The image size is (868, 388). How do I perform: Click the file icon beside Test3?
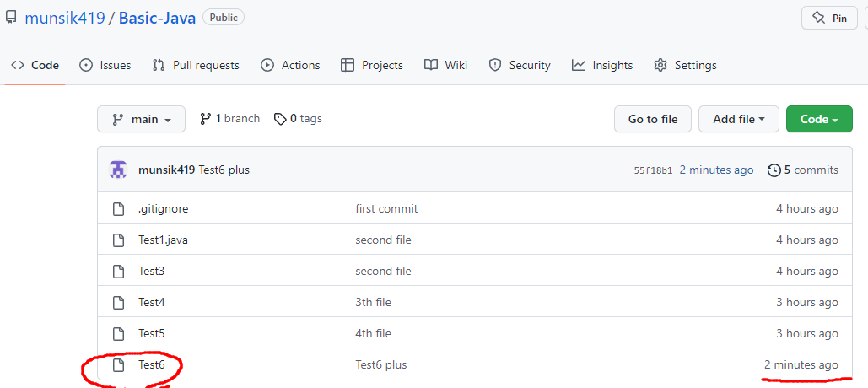tap(118, 272)
